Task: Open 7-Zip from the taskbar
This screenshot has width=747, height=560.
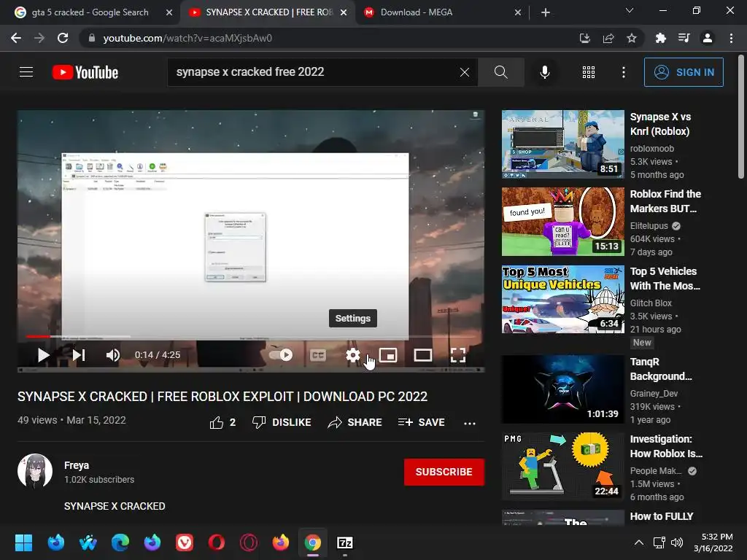Action: (x=345, y=542)
